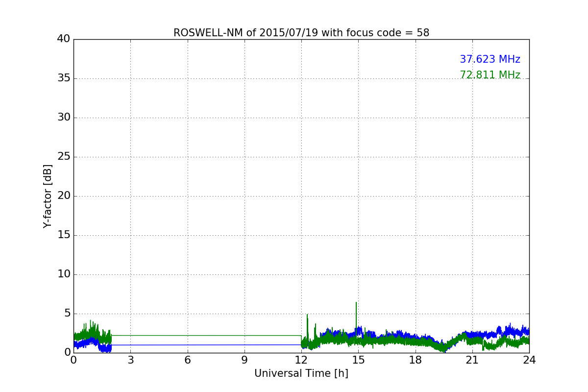This screenshot has height=392, width=588.
Task: Select the blue '37.623 MHz' legend label
Action: [x=490, y=59]
